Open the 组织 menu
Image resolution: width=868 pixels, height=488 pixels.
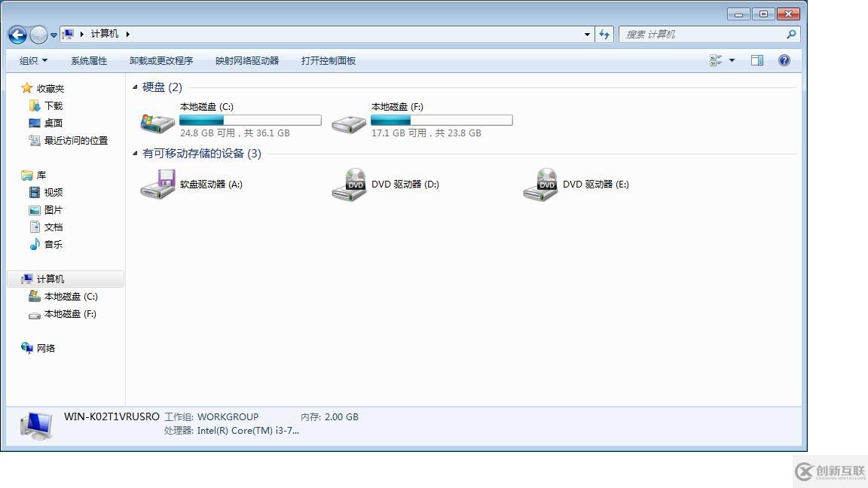(33, 61)
